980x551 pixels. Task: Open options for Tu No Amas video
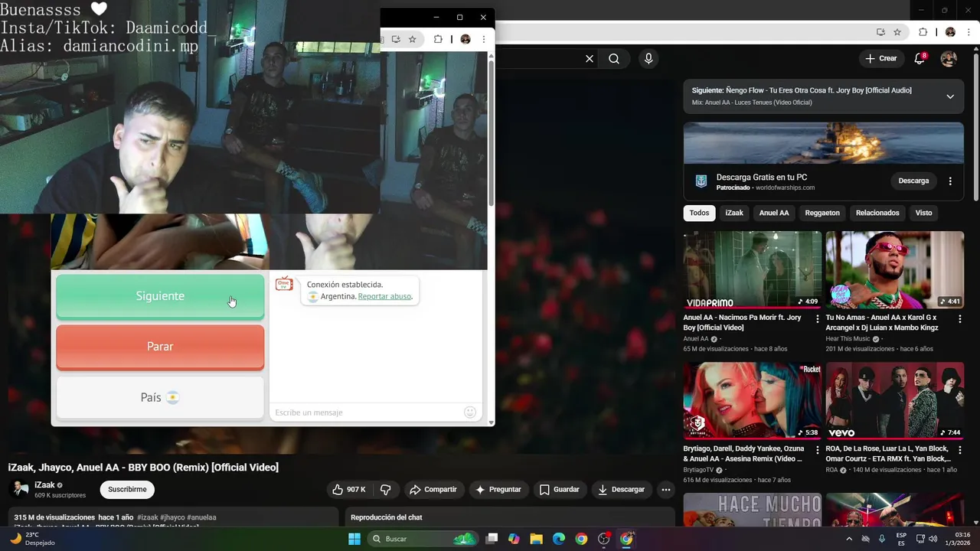pyautogui.click(x=959, y=318)
